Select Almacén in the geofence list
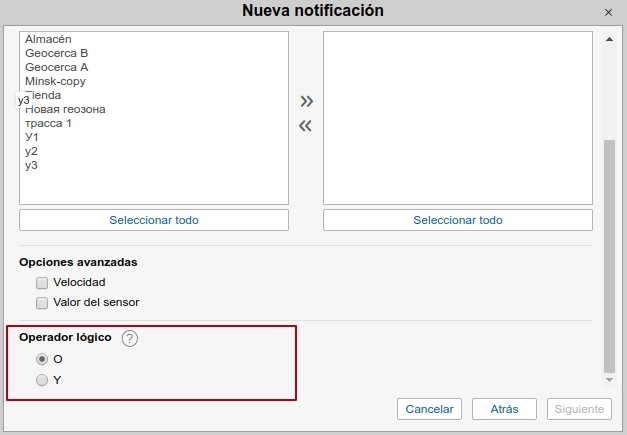 [x=48, y=39]
